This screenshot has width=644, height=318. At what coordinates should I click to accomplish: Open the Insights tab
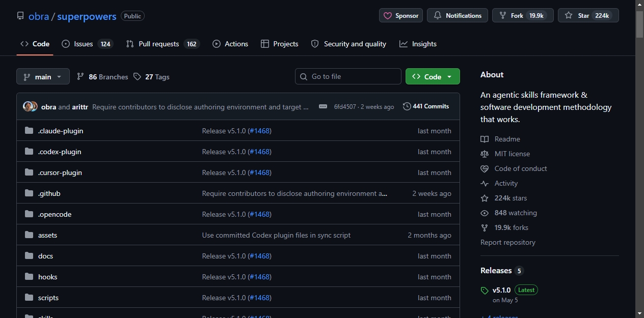[x=418, y=44]
